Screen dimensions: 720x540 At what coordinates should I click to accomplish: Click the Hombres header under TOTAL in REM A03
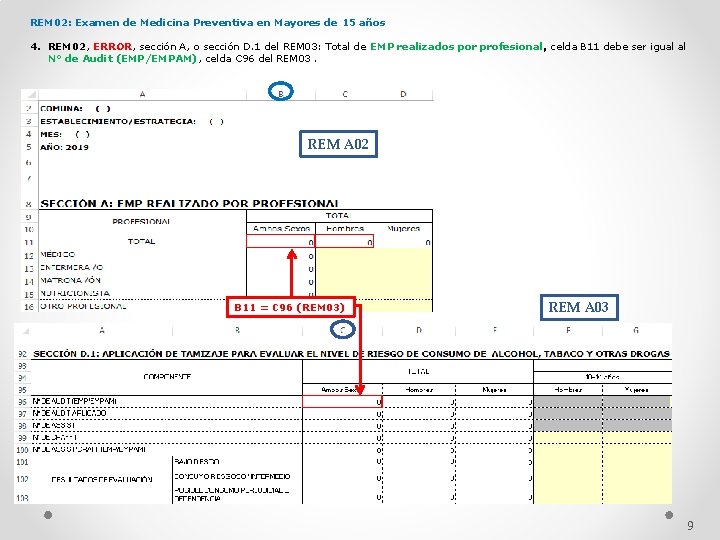[x=419, y=389]
